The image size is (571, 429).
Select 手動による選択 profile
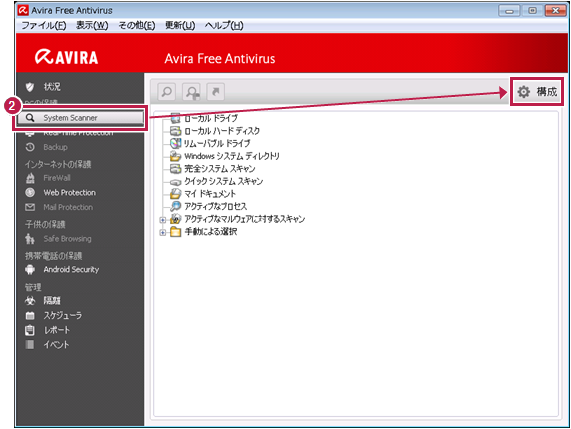pos(211,232)
